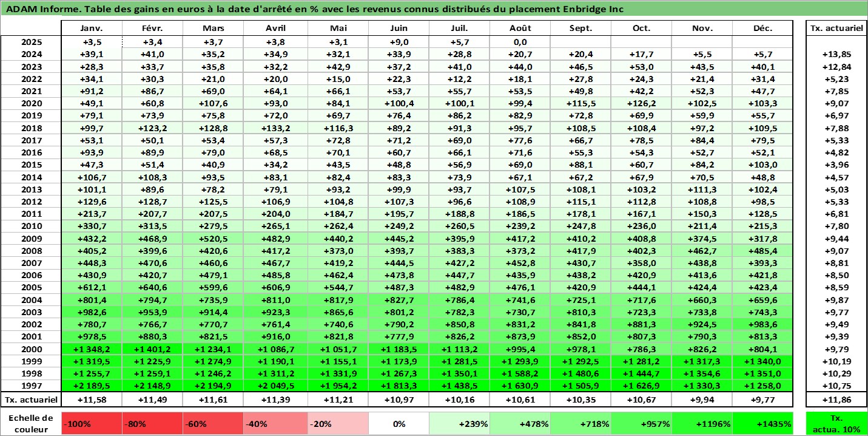Select the 'Sept.' column header

(580, 29)
